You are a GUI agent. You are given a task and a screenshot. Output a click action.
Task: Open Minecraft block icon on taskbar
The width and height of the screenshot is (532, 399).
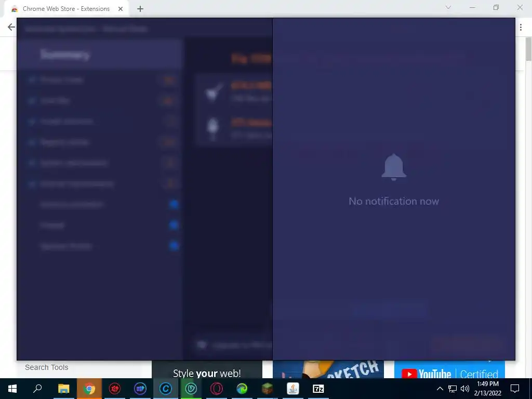point(268,389)
